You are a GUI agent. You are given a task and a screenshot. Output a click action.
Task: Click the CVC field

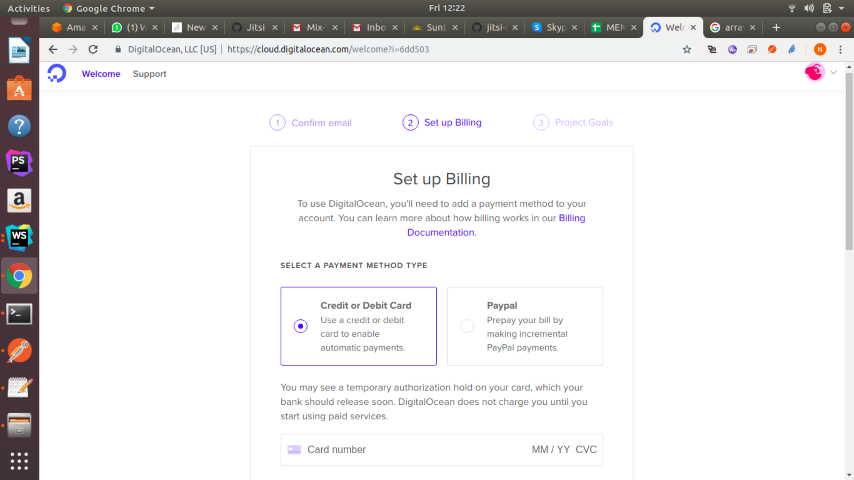(x=586, y=449)
